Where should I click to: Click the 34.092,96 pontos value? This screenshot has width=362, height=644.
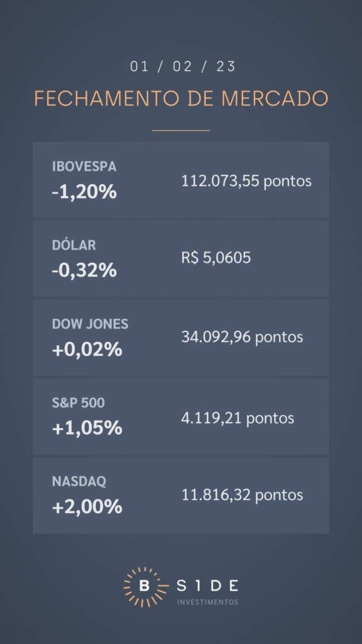pos(242,337)
